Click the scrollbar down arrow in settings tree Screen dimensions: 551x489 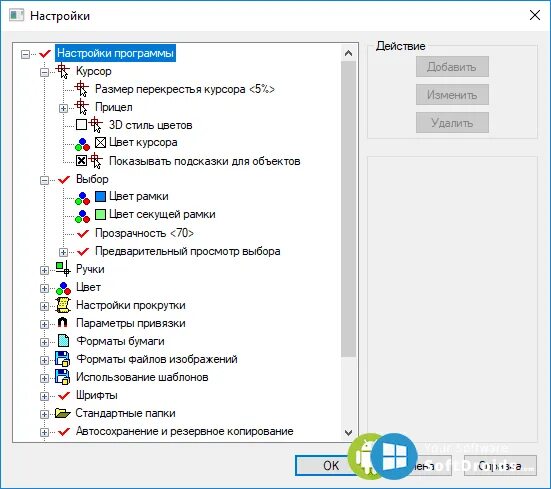tap(348, 432)
